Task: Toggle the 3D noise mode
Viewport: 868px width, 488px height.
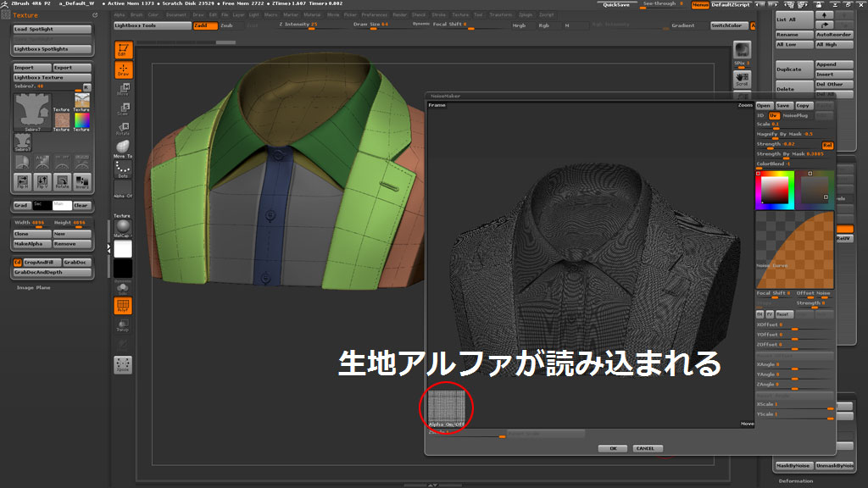Action: click(x=761, y=115)
